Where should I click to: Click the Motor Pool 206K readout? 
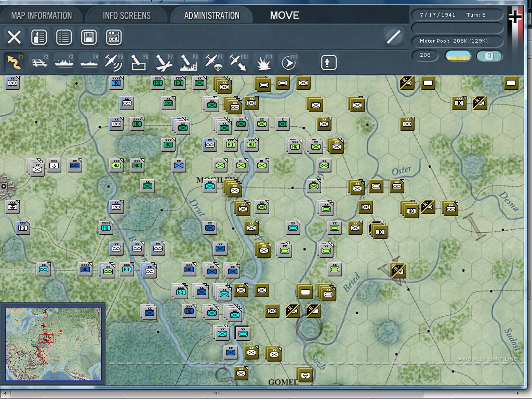coord(457,41)
